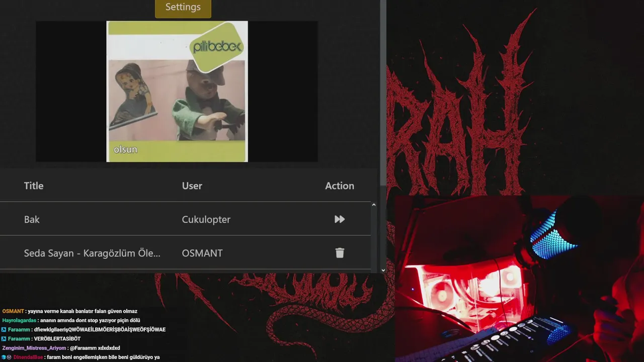Click the Title column header

34,186
